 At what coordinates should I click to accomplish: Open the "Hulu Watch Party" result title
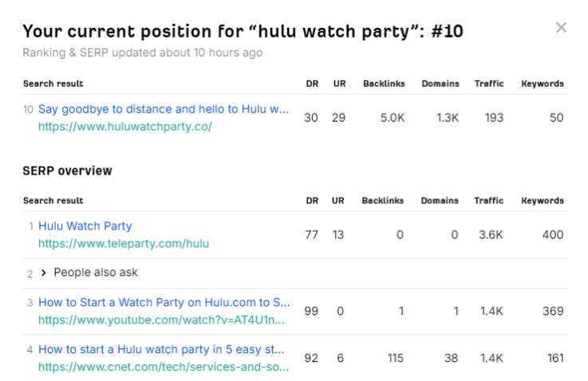85,226
